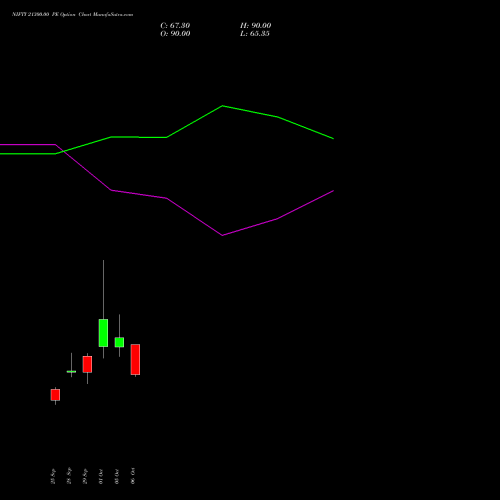The width and height of the screenshot is (500, 500).
Task: Click the tall green candle for 01 Oct
Action: pyautogui.click(x=103, y=333)
